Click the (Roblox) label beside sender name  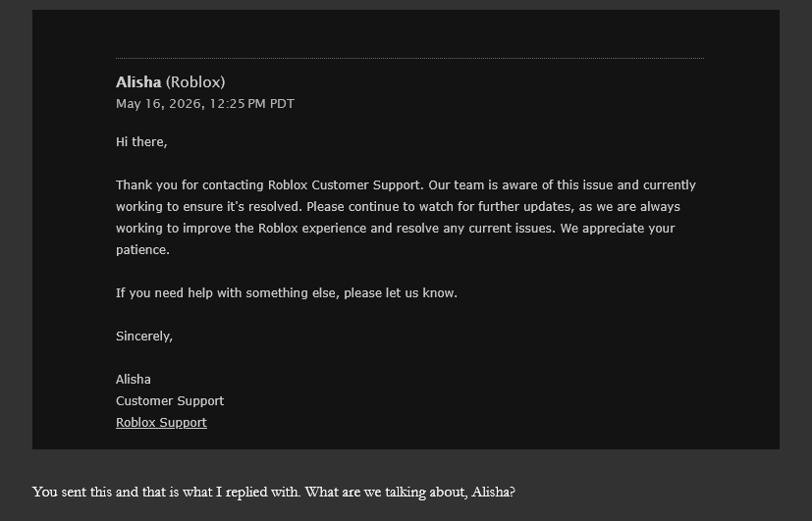[195, 82]
